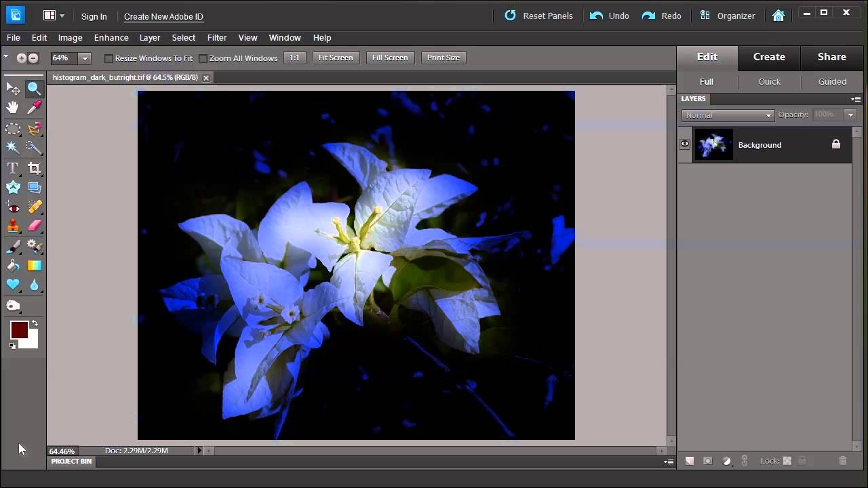Select the Blur water drop tool
Viewport: 868px width, 488px height.
coord(34,285)
